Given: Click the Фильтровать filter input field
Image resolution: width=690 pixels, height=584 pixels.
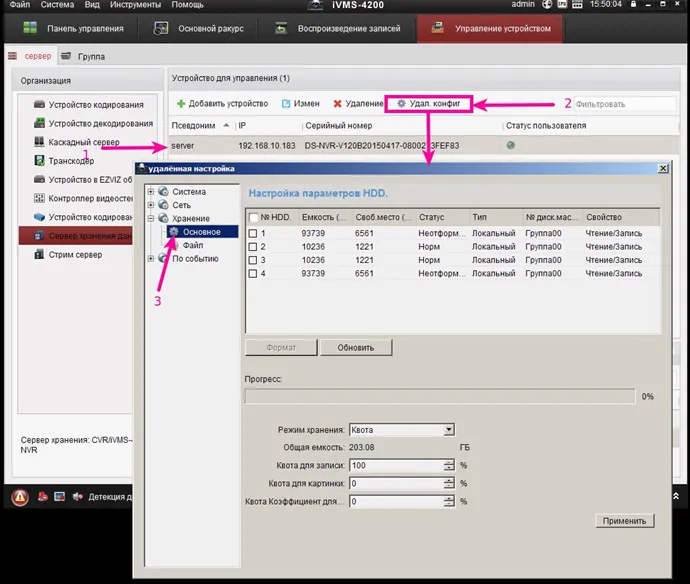Looking at the screenshot, I should (624, 103).
